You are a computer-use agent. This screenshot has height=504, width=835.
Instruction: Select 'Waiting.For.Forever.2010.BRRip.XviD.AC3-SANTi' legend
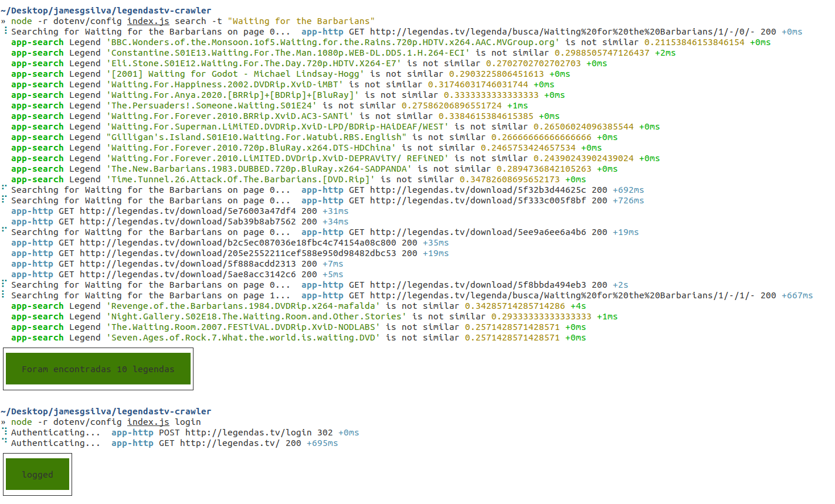coord(230,116)
